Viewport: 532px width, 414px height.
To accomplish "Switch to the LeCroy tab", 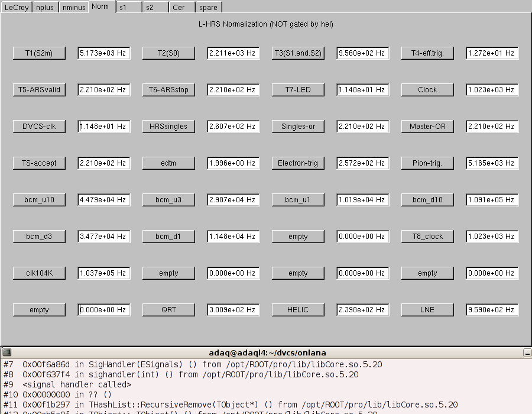I will tap(17, 7).
